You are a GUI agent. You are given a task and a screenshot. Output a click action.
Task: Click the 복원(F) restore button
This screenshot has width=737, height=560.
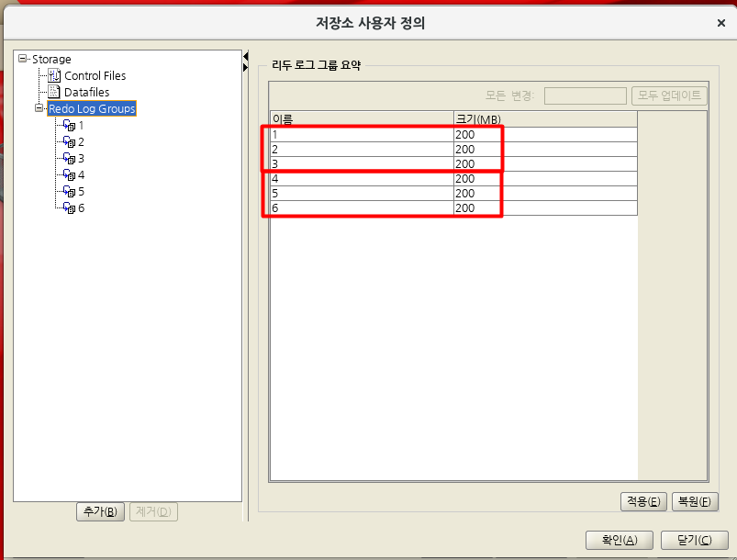tap(695, 501)
